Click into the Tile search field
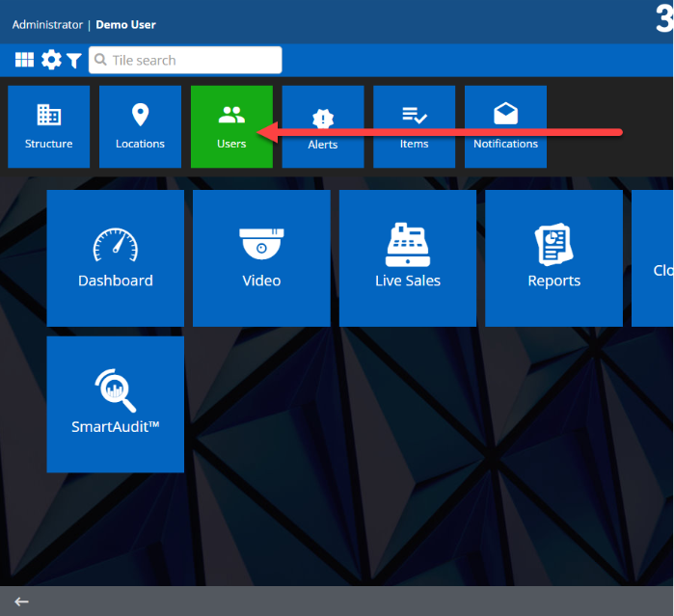 [193, 60]
